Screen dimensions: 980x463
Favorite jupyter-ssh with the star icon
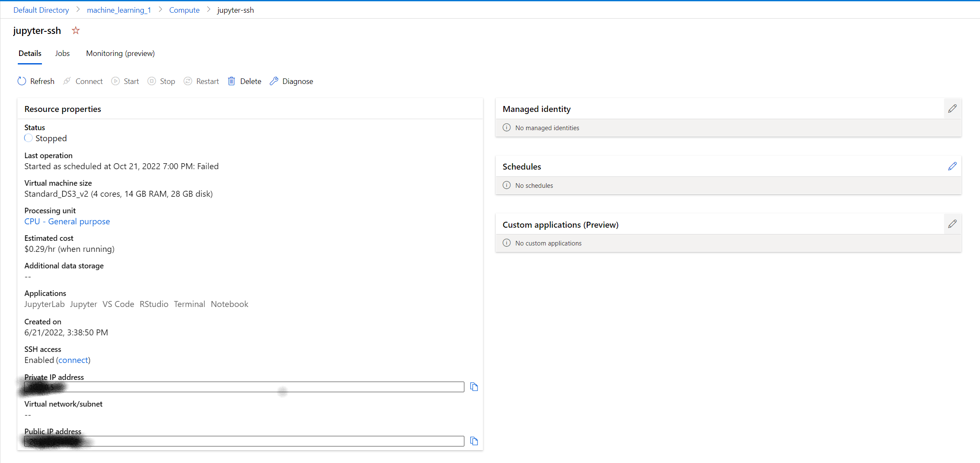pyautogui.click(x=76, y=31)
